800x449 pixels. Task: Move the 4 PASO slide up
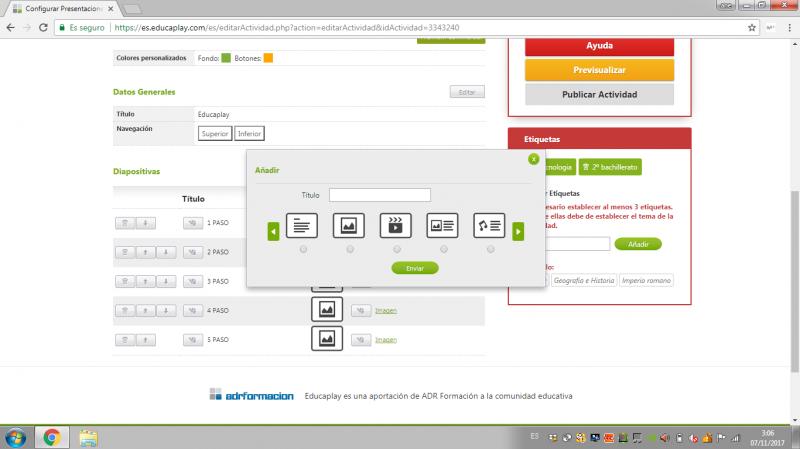click(145, 310)
